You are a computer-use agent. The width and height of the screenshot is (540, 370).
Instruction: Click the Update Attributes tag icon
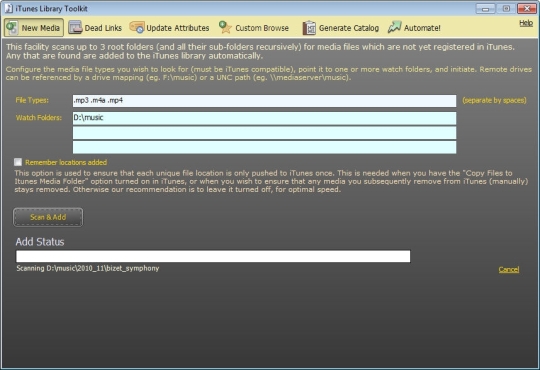[x=137, y=27]
